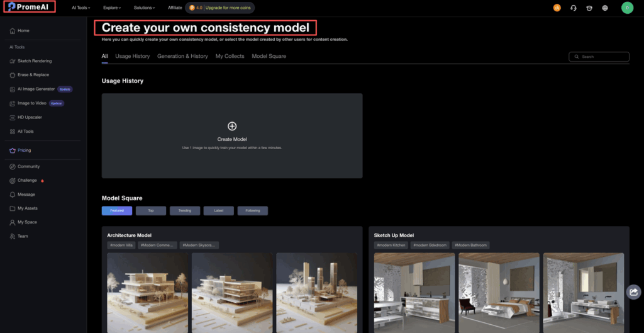Screen dimensions: 644x333
Task: Click the #Modern Comme... tag
Action: point(157,246)
